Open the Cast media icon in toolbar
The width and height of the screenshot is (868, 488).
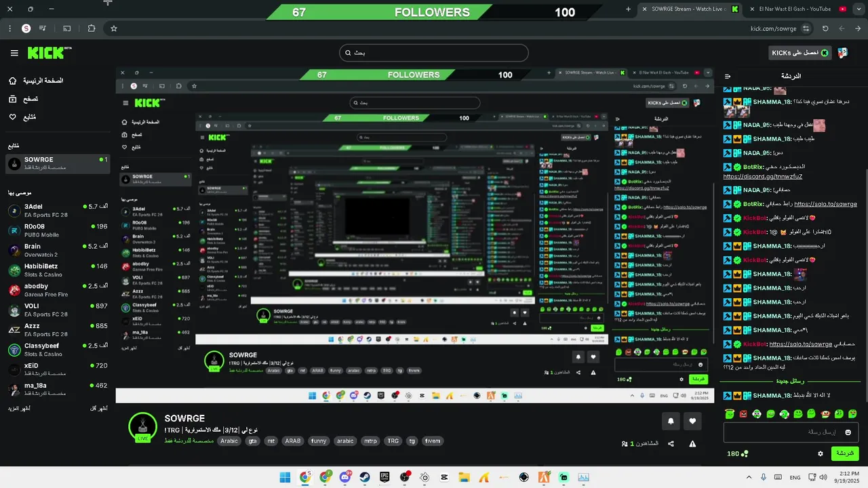coord(67,28)
